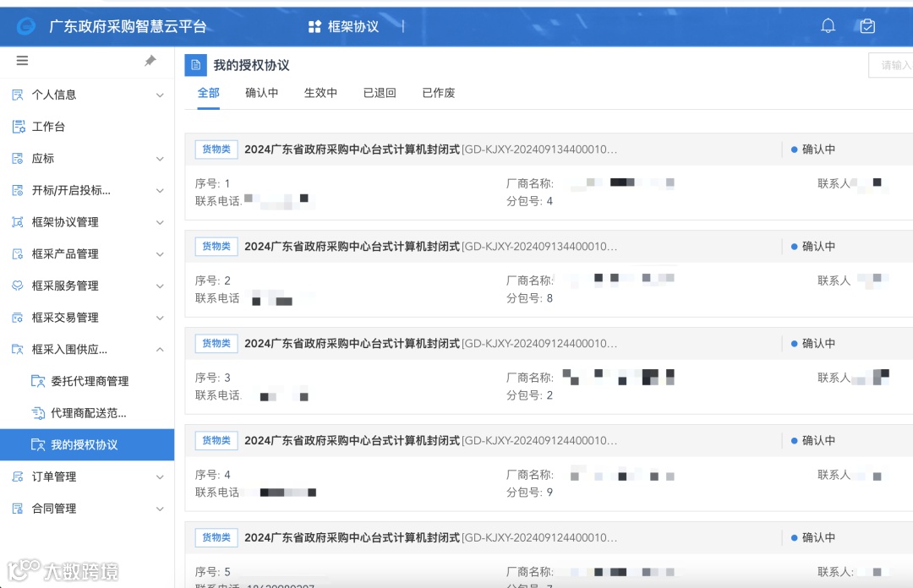This screenshot has width=913, height=588.
Task: Open 代理商配送范 submenu entry
Action: [x=87, y=413]
